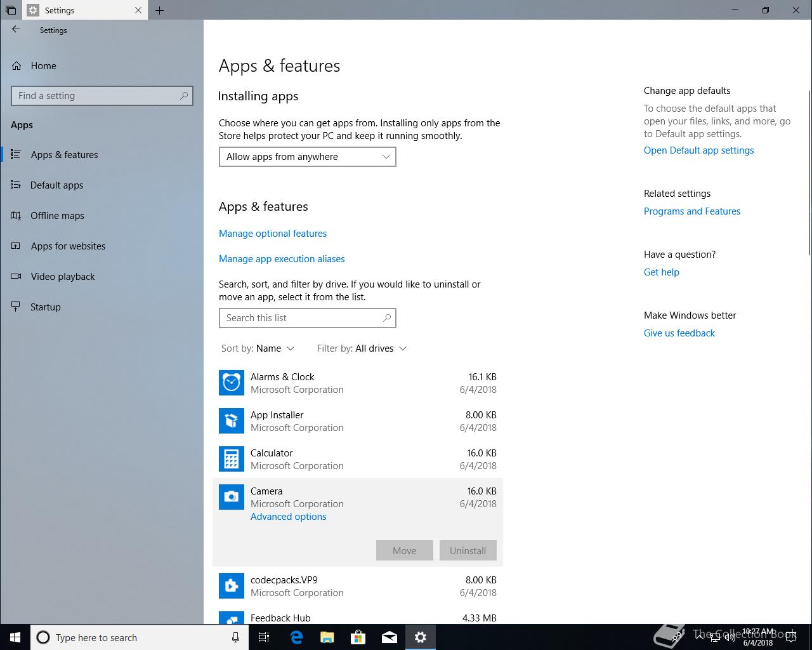Select the codecpacks.VP9 list entry

[x=358, y=586]
